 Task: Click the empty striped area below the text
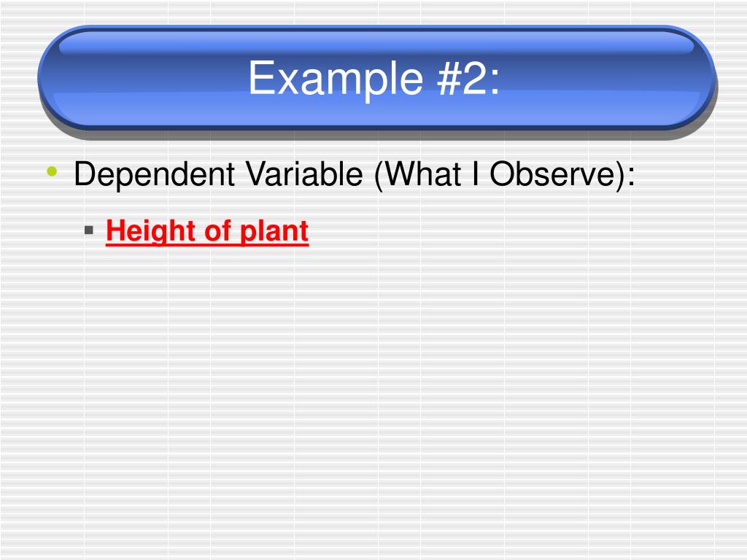click(374, 395)
